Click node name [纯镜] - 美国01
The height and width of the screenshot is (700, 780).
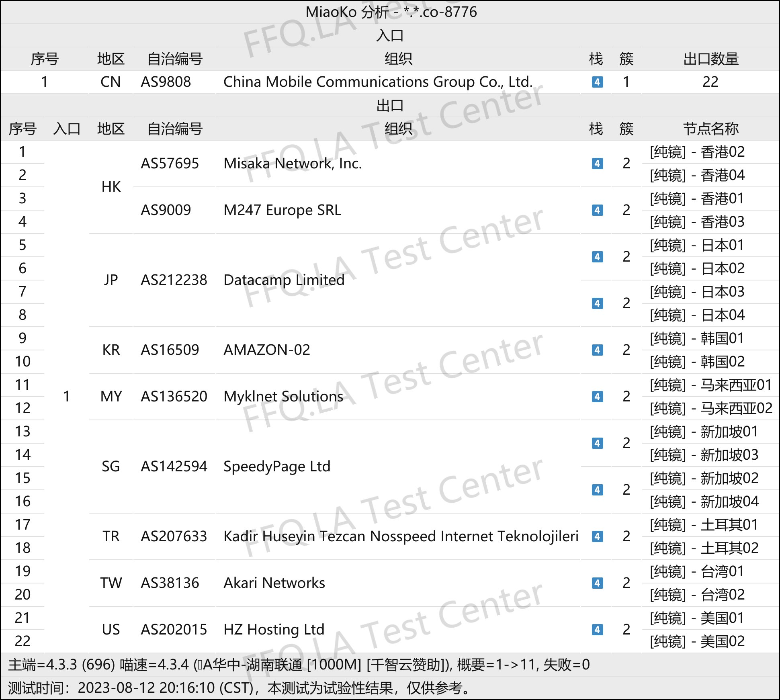(697, 618)
